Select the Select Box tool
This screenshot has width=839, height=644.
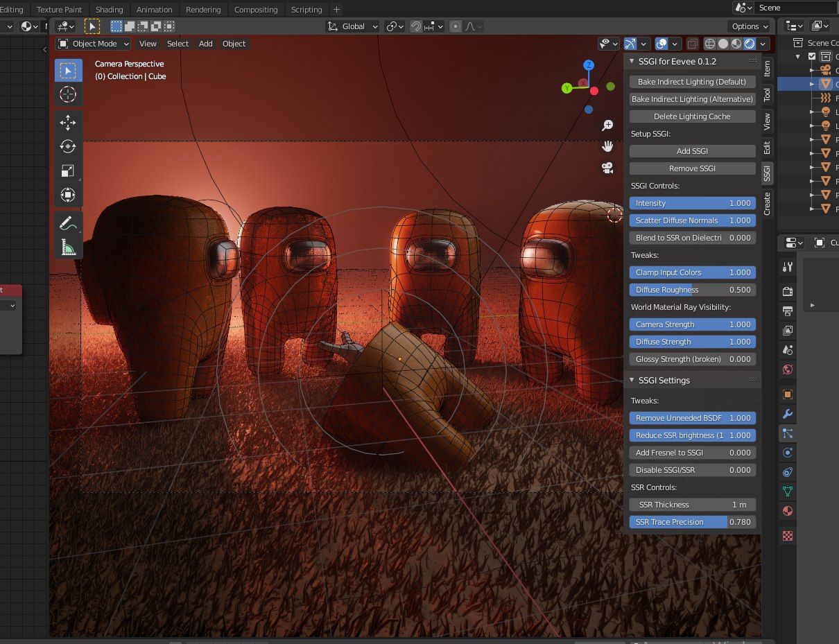click(x=68, y=71)
